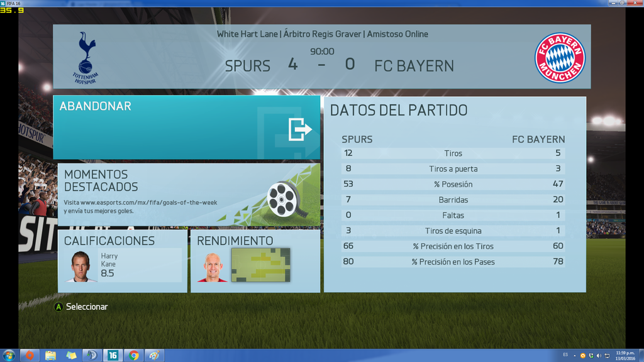
Task: Click the FIFA 16 title bar icon
Action: tap(3, 3)
